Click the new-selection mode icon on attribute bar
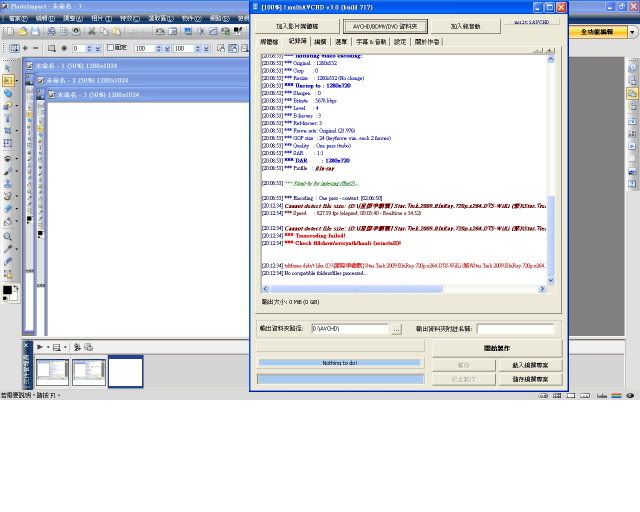 14,48
